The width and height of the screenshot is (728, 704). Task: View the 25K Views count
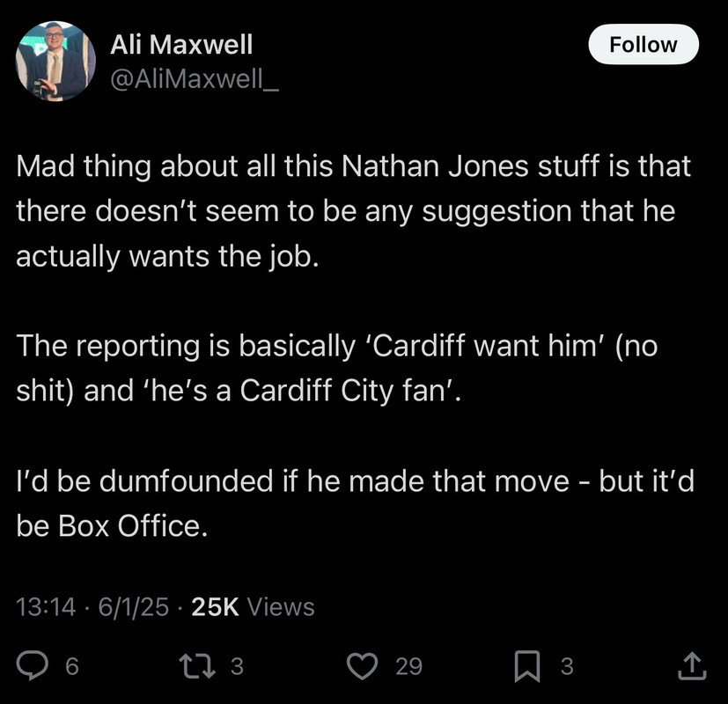click(253, 607)
